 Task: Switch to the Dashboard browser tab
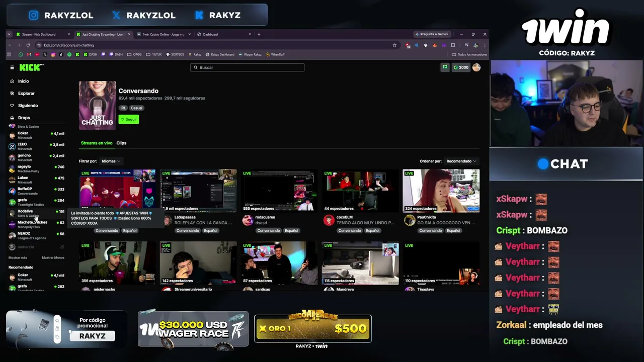[x=224, y=34]
